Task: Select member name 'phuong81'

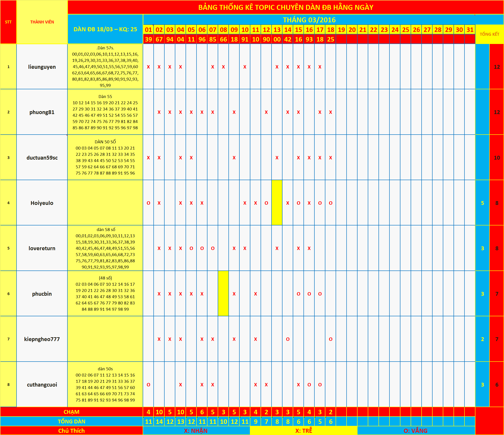Action: [x=42, y=112]
